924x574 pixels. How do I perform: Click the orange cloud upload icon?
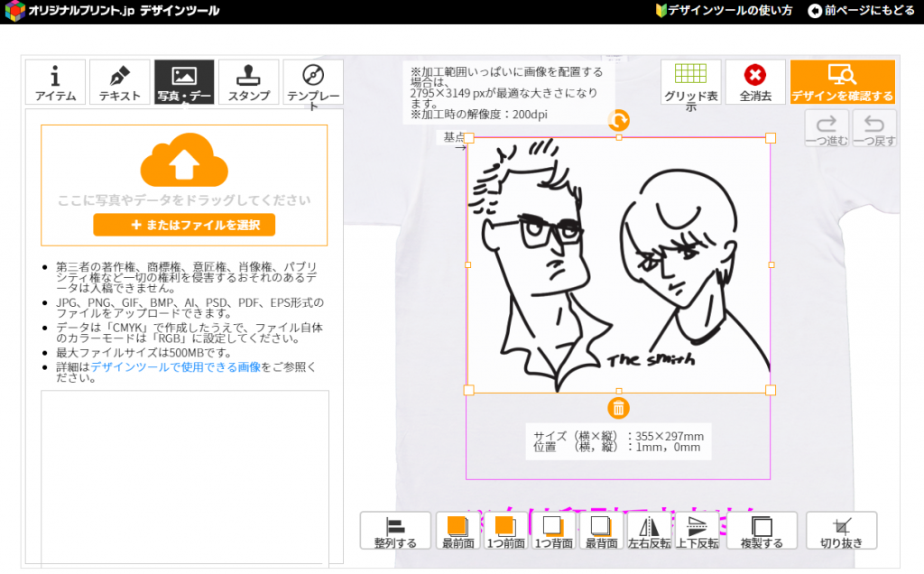tap(184, 160)
